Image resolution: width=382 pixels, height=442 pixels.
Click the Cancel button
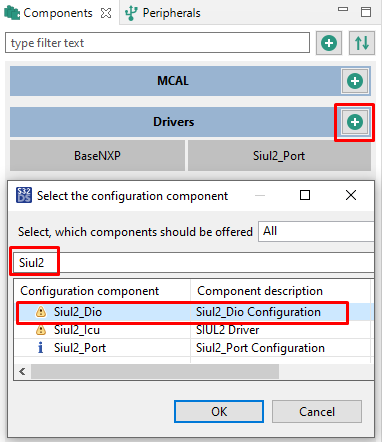pos(317,412)
